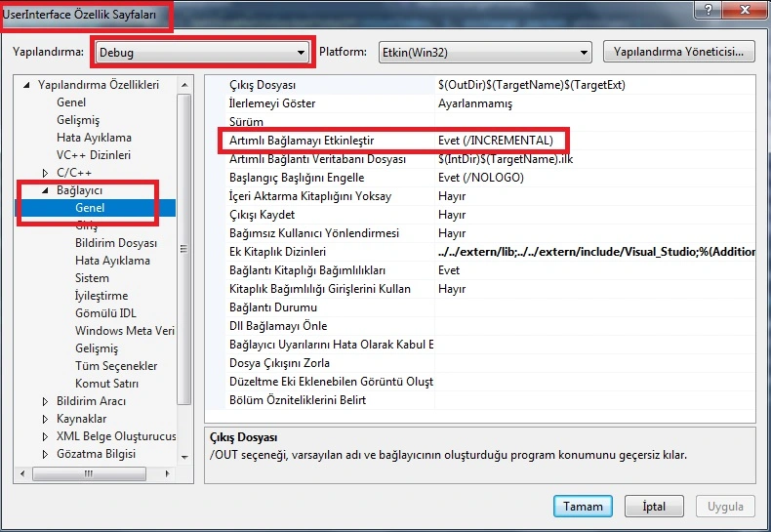Click the Çıkış Dosyası value field

595,85
